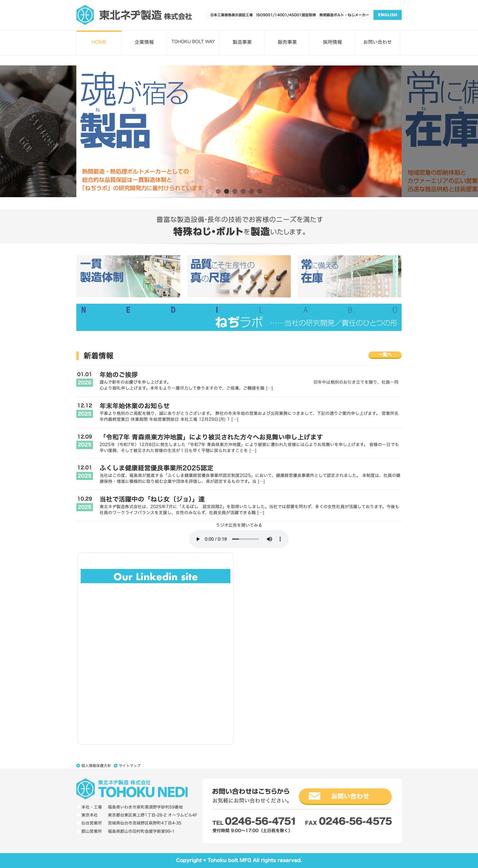Click the 01.01 2026 date badge
Image resolution: width=478 pixels, height=868 pixels.
click(85, 379)
